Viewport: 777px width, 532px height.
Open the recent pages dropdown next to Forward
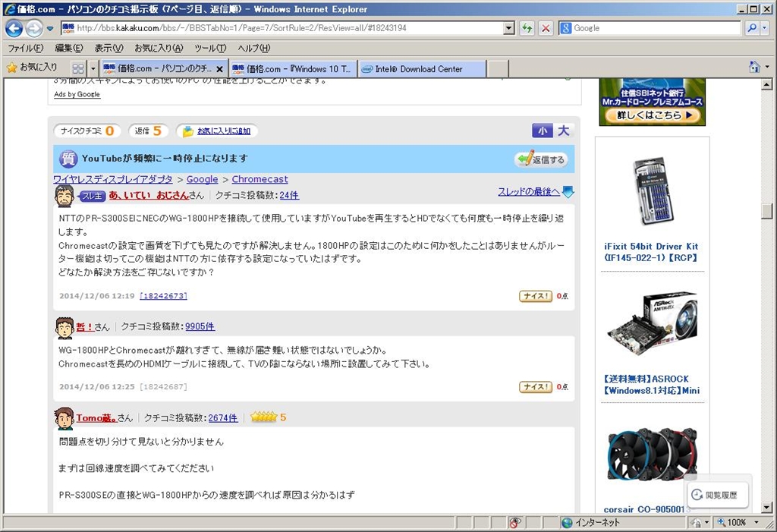click(x=50, y=29)
